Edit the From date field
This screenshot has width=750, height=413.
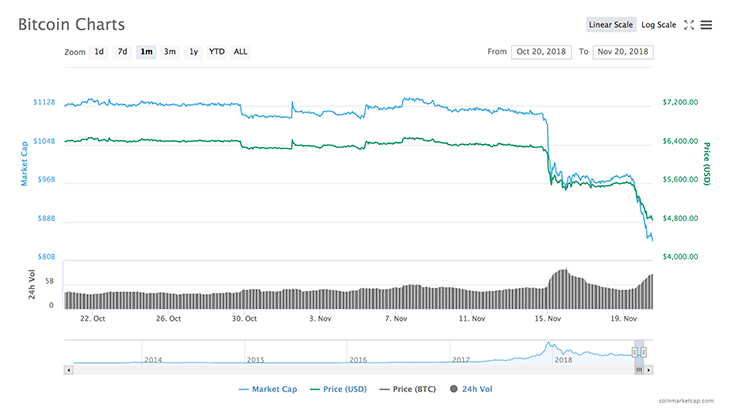click(x=541, y=52)
